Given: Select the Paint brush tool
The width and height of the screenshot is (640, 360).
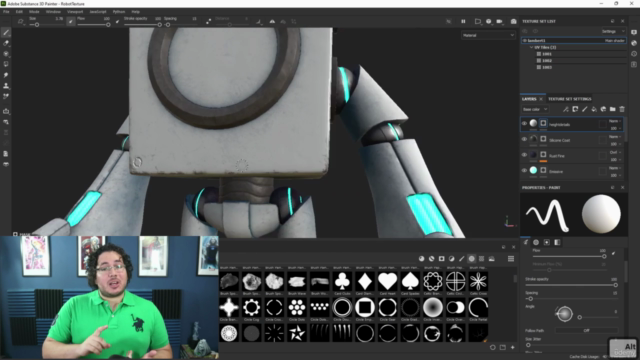Looking at the screenshot, I should tap(6, 33).
